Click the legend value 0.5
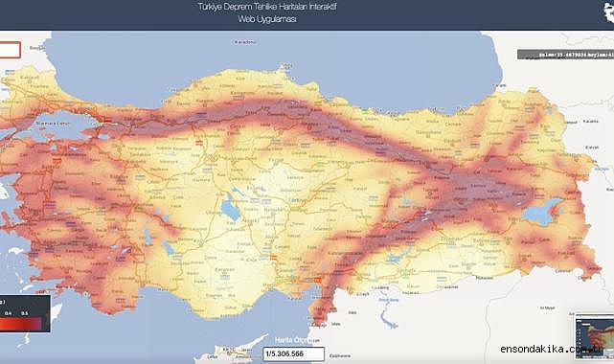614x364 pixels. click(x=25, y=313)
